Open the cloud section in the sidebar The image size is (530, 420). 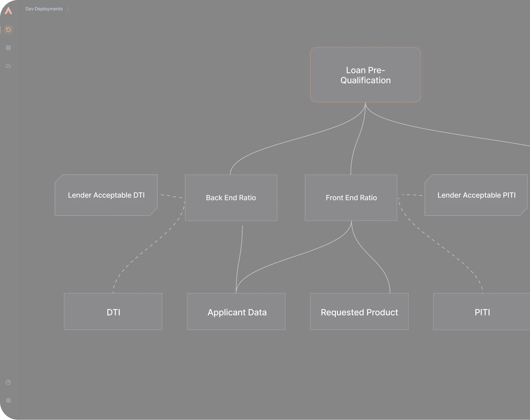coord(8,66)
